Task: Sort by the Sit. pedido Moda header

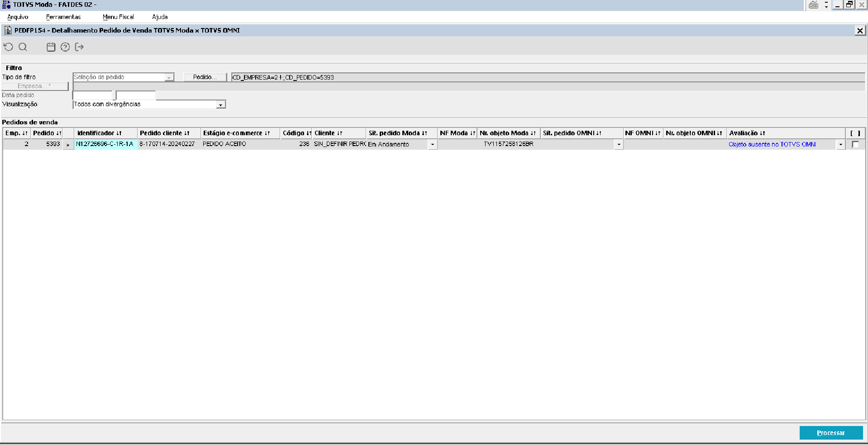Action: point(401,133)
